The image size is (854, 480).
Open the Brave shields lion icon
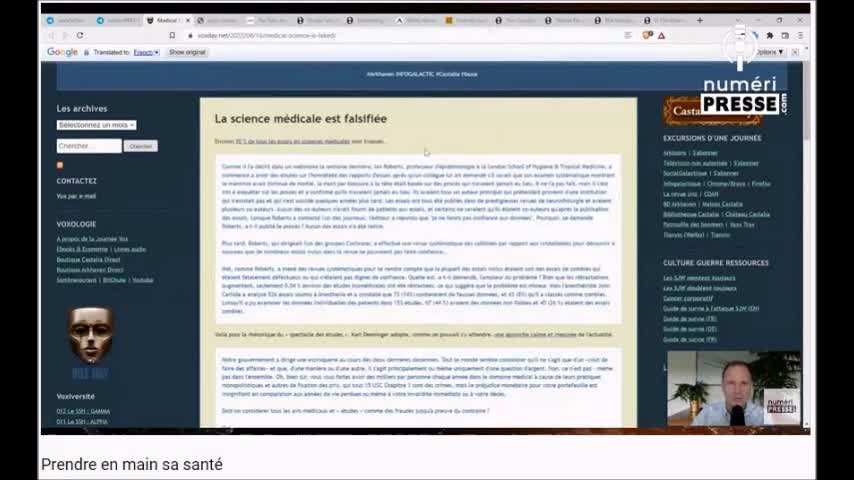(648, 35)
